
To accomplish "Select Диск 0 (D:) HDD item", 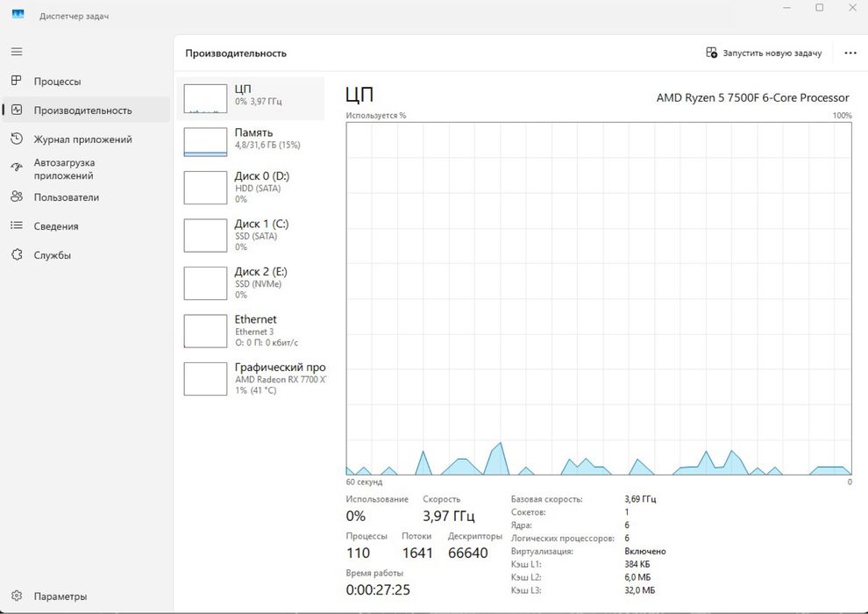I will tap(250, 187).
